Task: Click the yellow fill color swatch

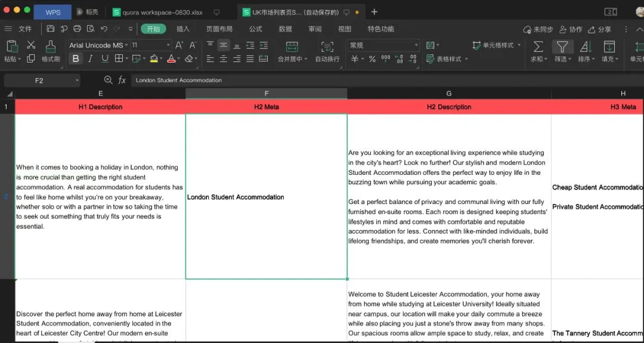Action: [x=153, y=58]
